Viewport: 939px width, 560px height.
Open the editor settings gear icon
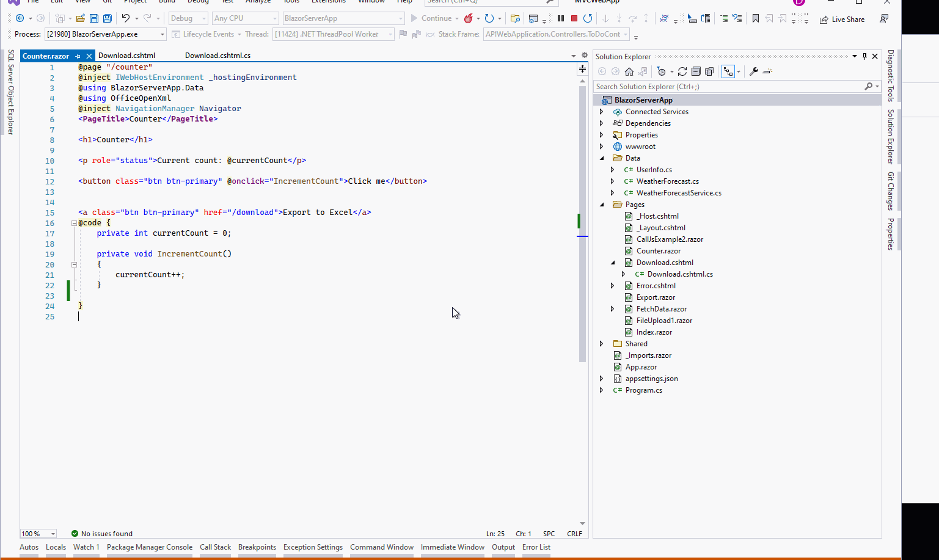coord(585,56)
